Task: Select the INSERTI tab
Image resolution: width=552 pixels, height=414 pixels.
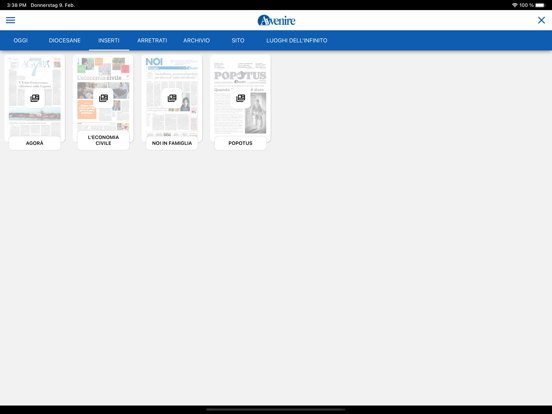Action: click(109, 40)
